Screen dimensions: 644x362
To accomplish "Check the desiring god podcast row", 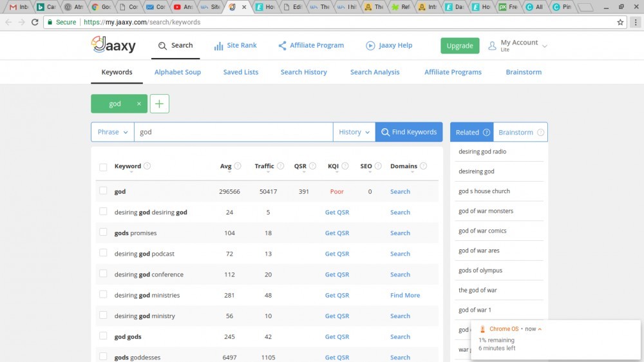I will click(103, 252).
